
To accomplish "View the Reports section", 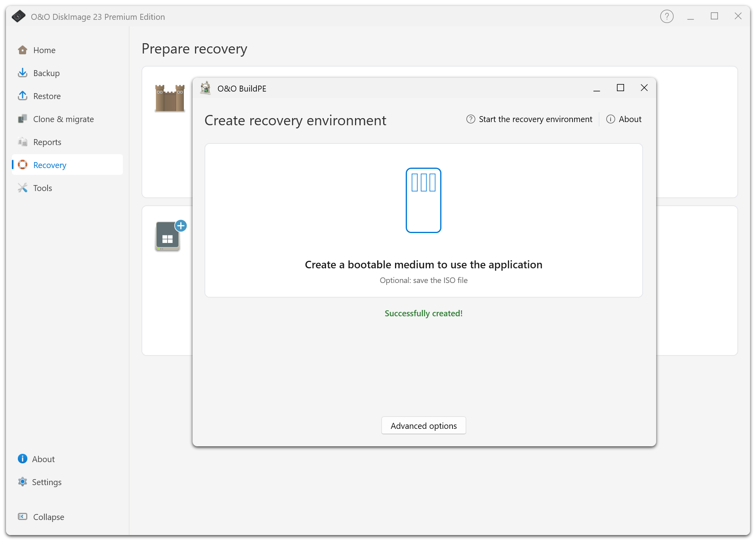I will 67,142.
